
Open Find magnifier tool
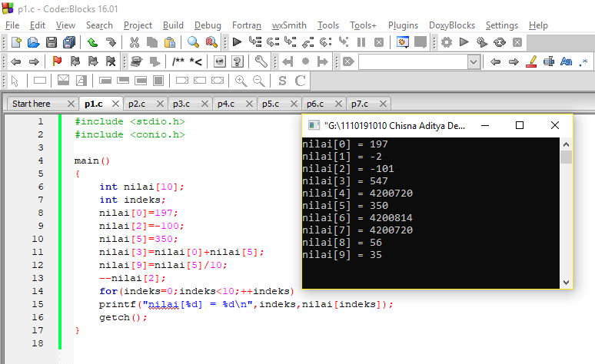(193, 42)
